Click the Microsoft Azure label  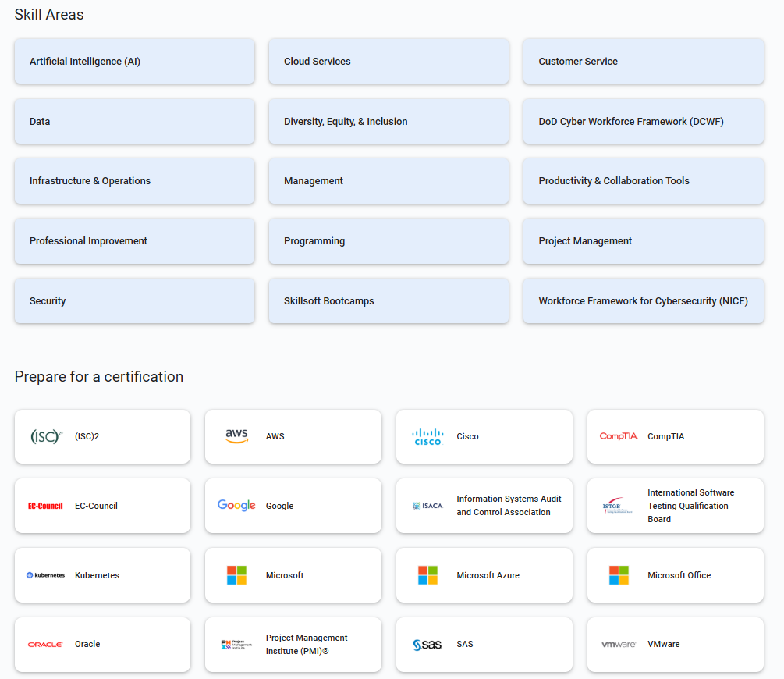(x=488, y=575)
